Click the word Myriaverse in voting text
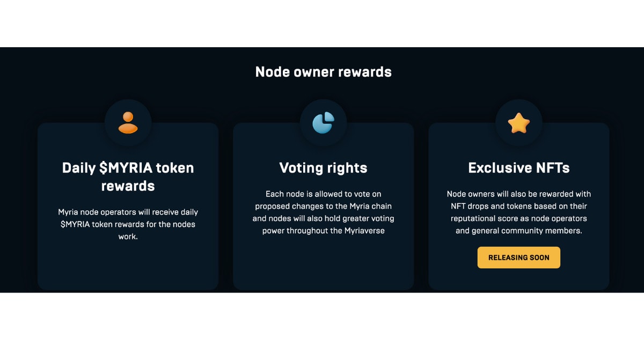This screenshot has height=337, width=644. click(364, 231)
